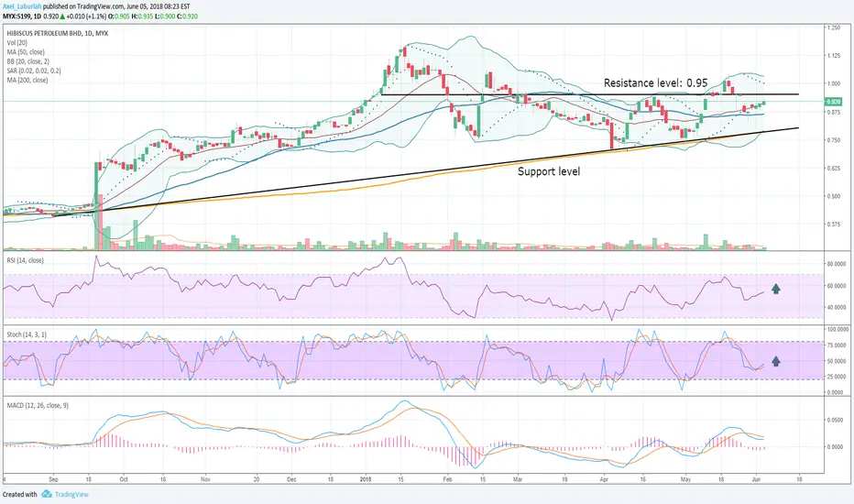
Task: Select the Stoch (14, 3, 1) pane label
Action: point(27,334)
